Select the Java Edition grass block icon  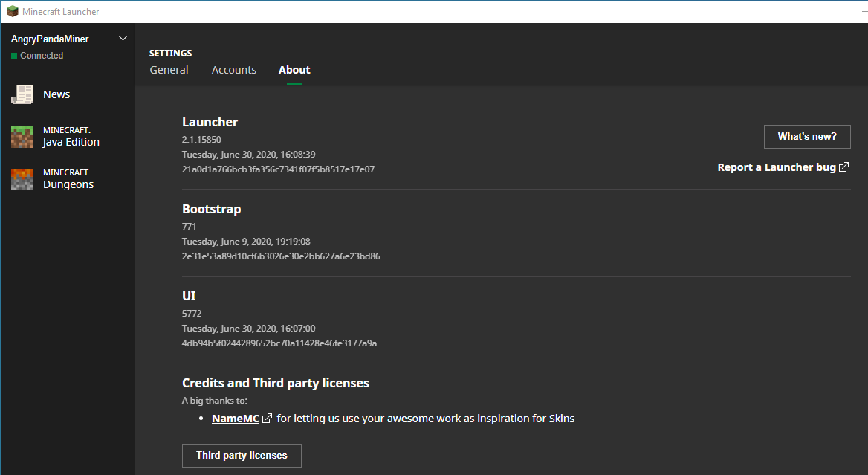tap(22, 137)
